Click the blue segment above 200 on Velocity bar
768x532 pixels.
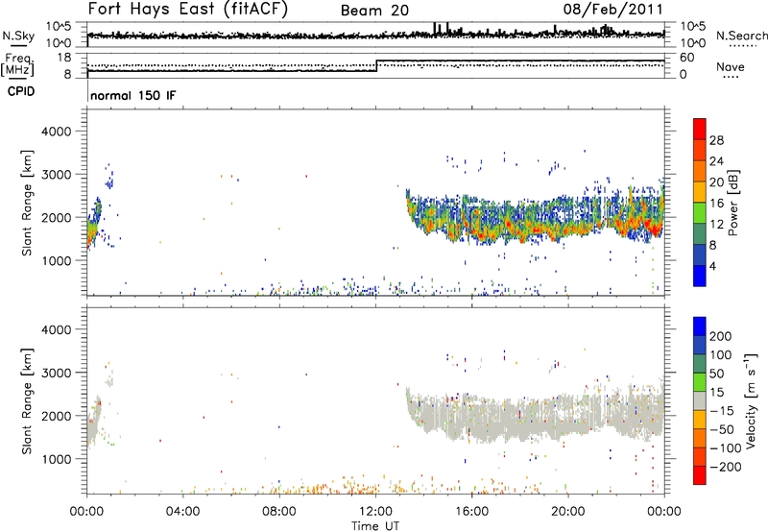click(700, 326)
